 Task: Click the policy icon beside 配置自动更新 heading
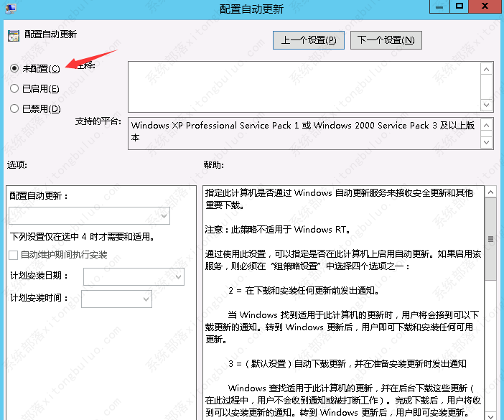[x=13, y=34]
